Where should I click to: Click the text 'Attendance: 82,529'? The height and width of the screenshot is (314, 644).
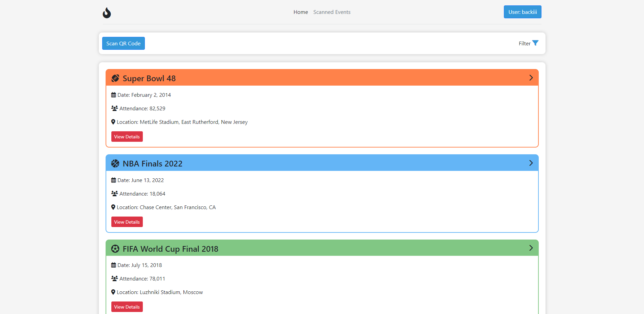pos(142,109)
